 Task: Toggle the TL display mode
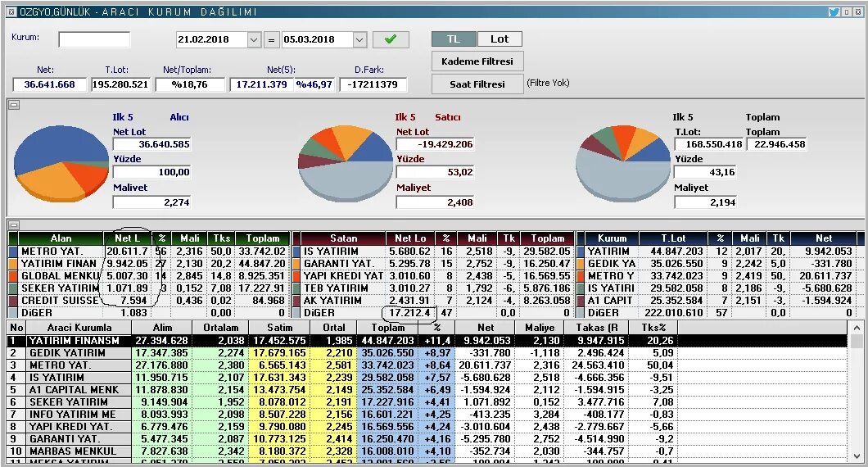(454, 39)
